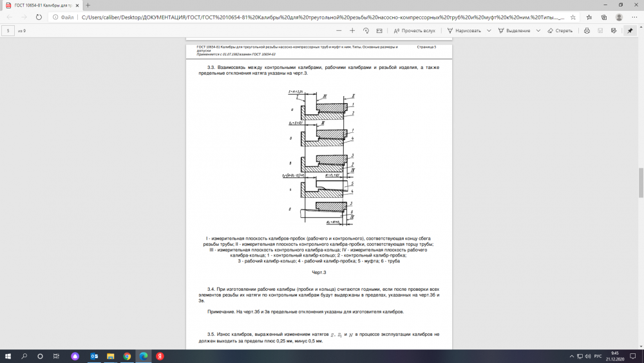Select the Стереть (Erase) tool
Image resolution: width=644 pixels, height=363 pixels.
tap(560, 31)
